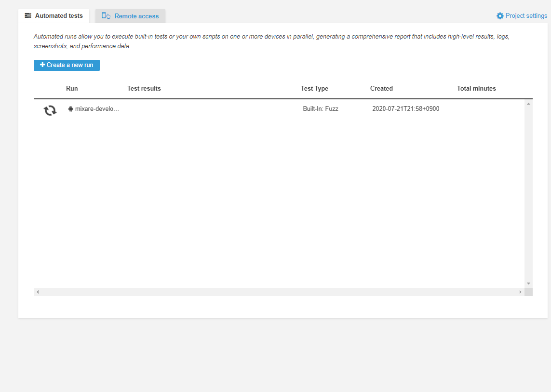551x392 pixels.
Task: Click the Test results column header
Action: click(144, 89)
